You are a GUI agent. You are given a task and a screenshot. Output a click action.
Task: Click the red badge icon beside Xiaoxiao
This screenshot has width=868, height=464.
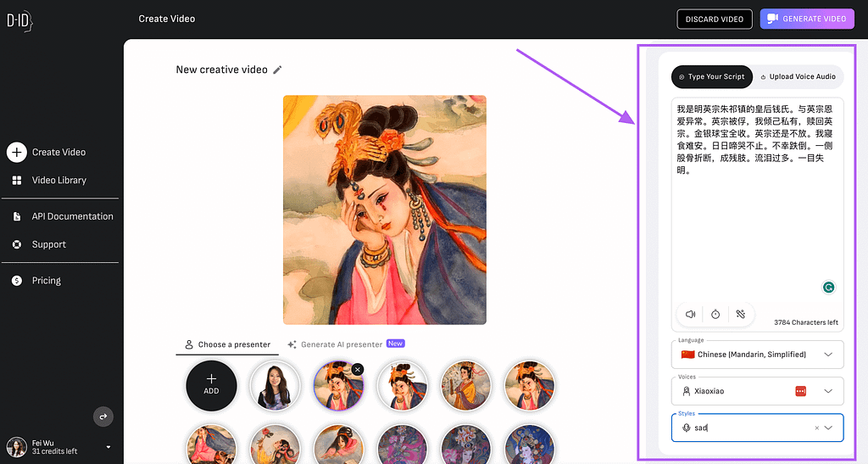pos(801,391)
